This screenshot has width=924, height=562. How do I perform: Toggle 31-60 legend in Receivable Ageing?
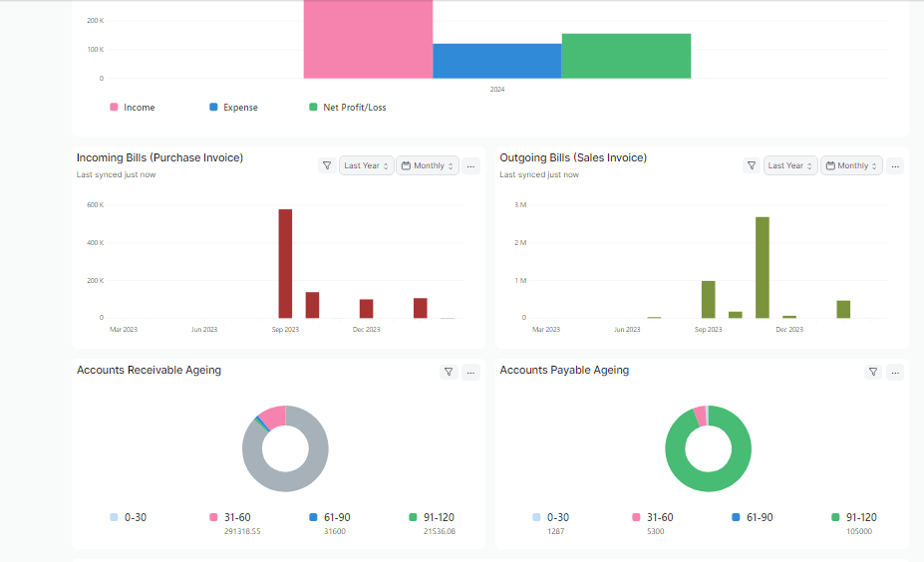(213, 517)
